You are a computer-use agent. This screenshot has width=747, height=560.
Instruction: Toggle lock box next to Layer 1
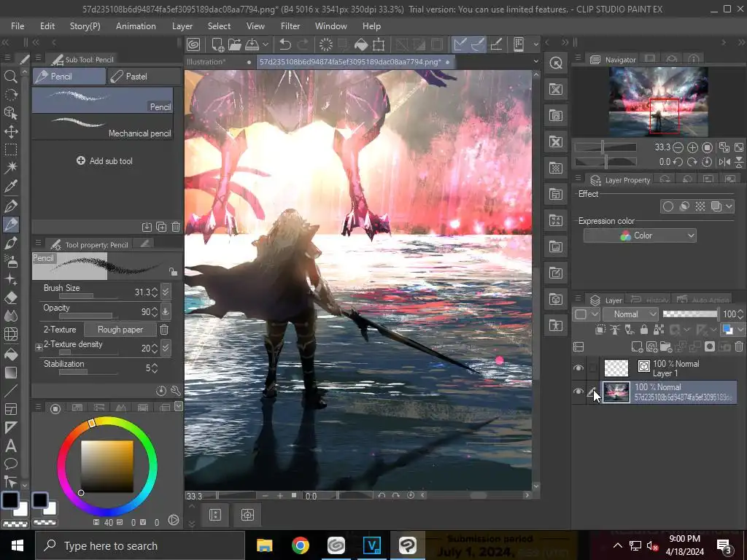point(592,367)
